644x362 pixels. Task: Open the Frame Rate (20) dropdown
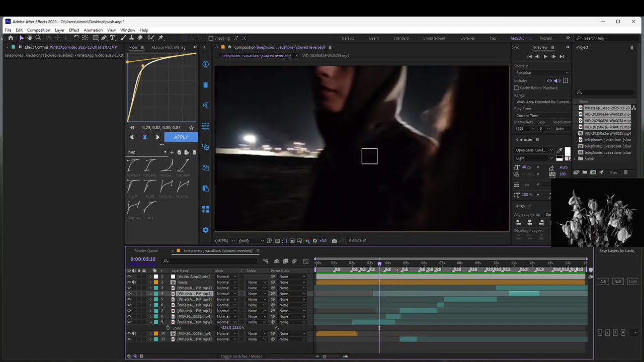pyautogui.click(x=525, y=129)
